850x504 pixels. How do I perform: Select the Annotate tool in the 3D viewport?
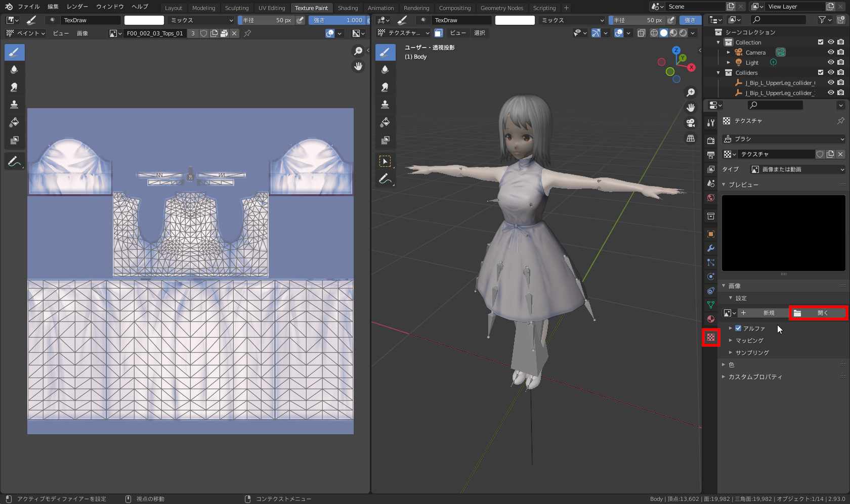385,178
